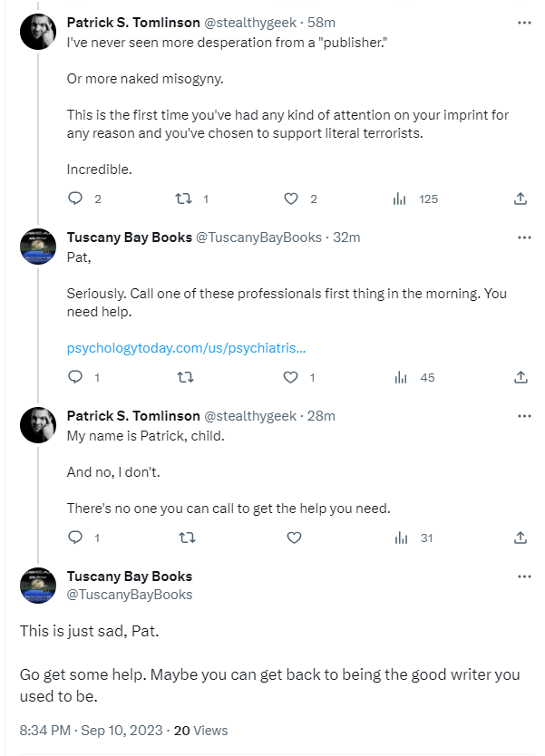Like Patrick's 28m 'My name is Patrick' tweet

pos(293,538)
